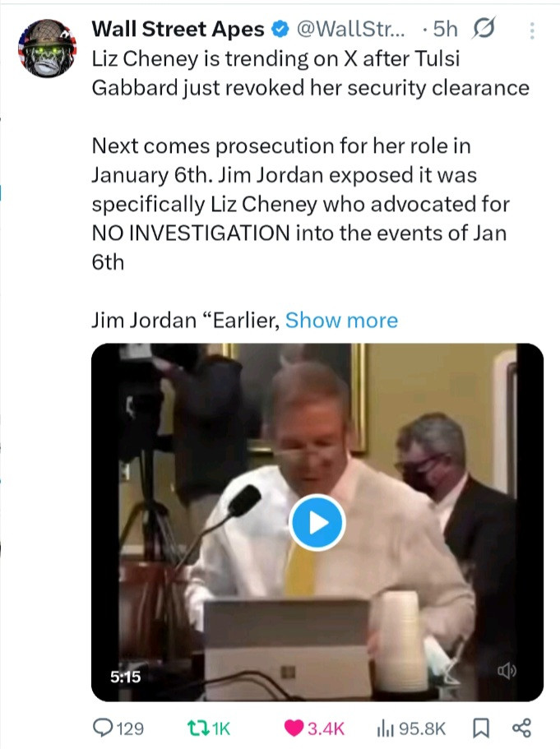Click the Wall Street Apes display name
The height and width of the screenshot is (749, 560).
coord(178,30)
